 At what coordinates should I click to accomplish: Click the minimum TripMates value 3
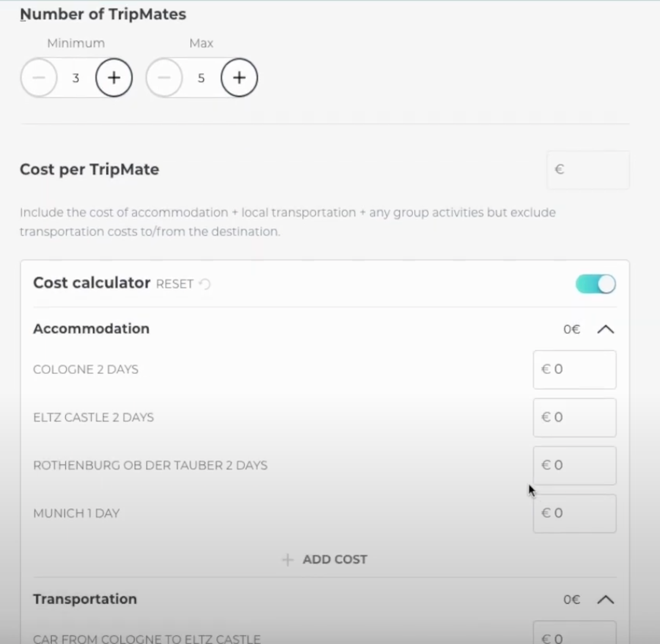pyautogui.click(x=76, y=78)
